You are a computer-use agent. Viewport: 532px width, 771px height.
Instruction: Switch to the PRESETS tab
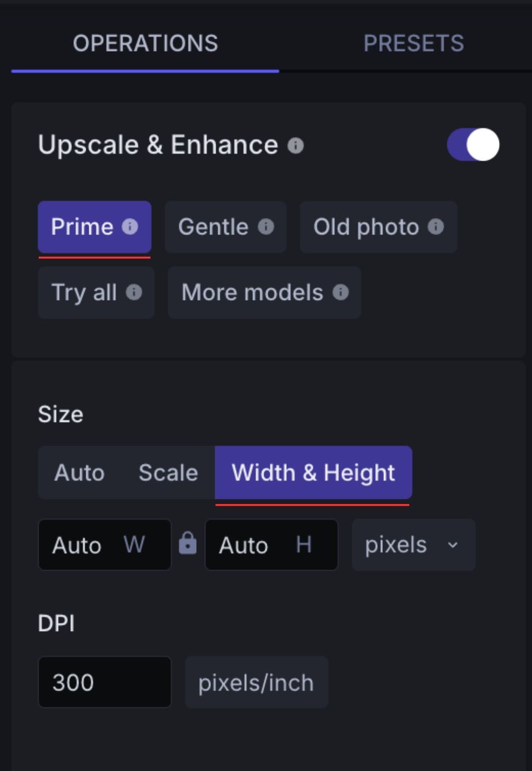click(x=414, y=43)
